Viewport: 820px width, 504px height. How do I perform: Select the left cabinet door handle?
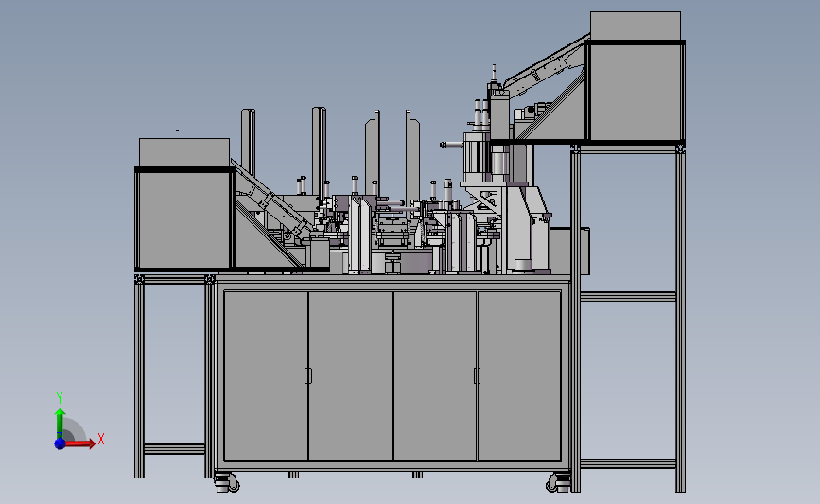(x=308, y=375)
